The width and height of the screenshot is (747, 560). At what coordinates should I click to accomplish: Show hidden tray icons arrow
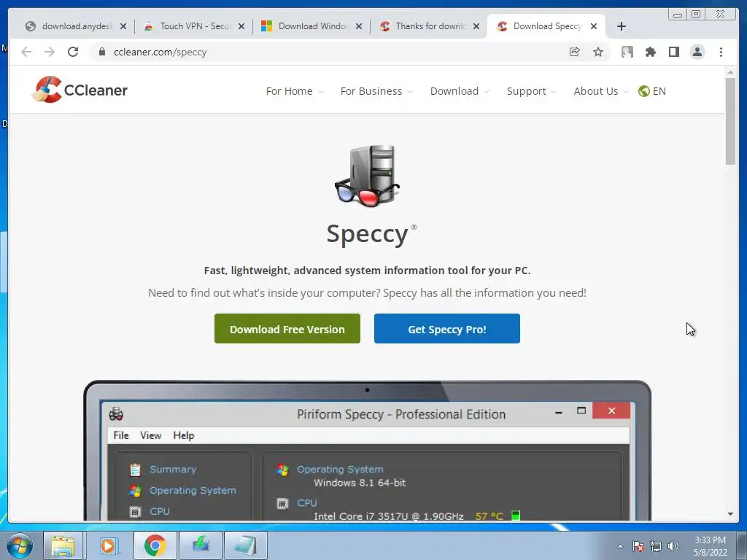tap(620, 546)
